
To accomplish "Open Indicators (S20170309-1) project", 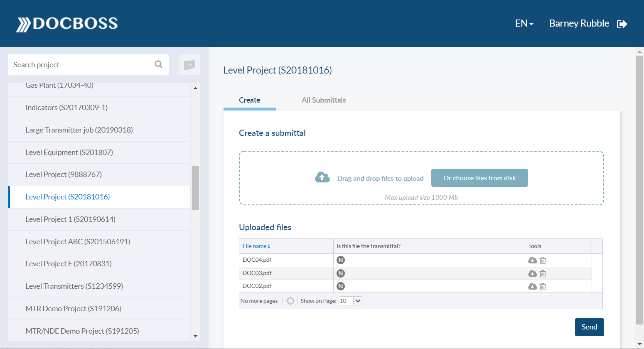I will tap(99, 108).
